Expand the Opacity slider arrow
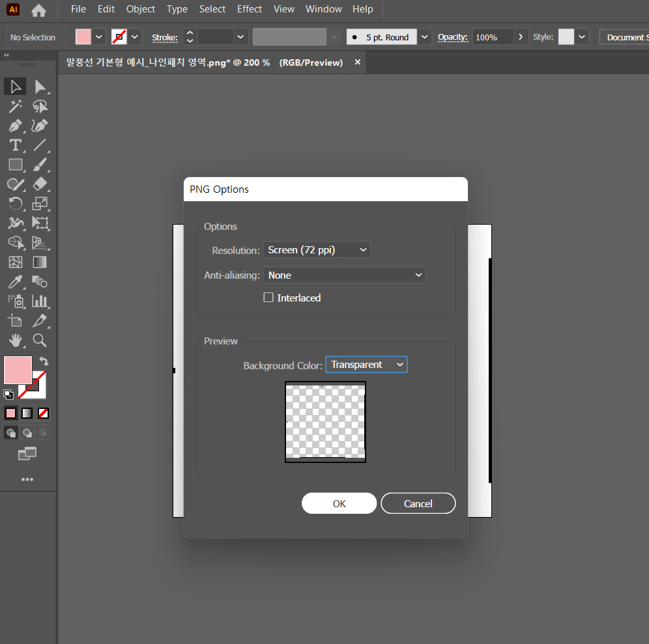Screen dimensions: 649x644 (521, 37)
